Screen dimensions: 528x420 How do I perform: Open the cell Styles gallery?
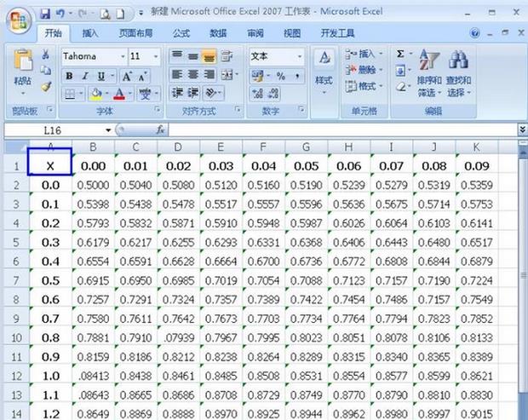pos(324,71)
